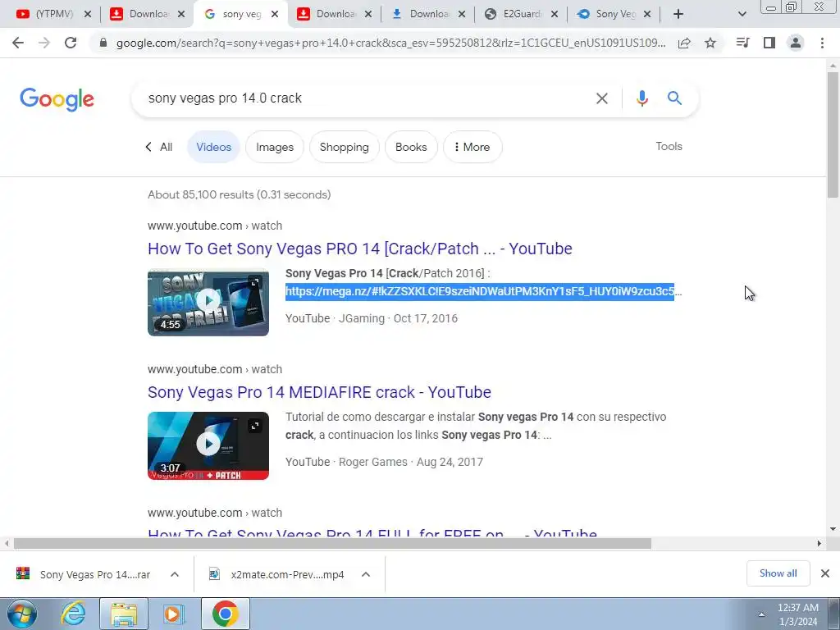
Task: Open Windows Media Player taskbar icon
Action: (x=174, y=614)
